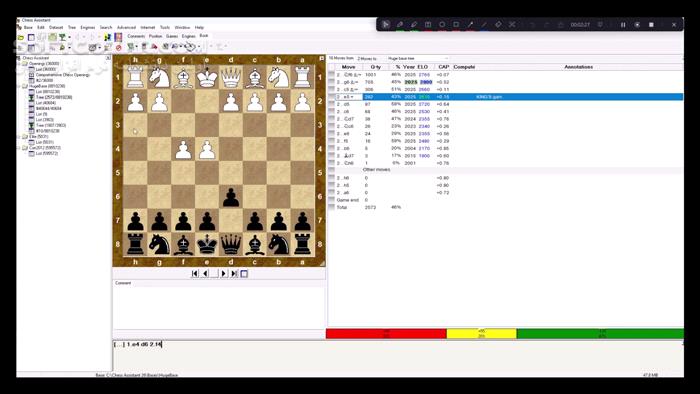Toggle the marker box of the Total row
Image resolution: width=700 pixels, height=394 pixels.
(x=331, y=207)
